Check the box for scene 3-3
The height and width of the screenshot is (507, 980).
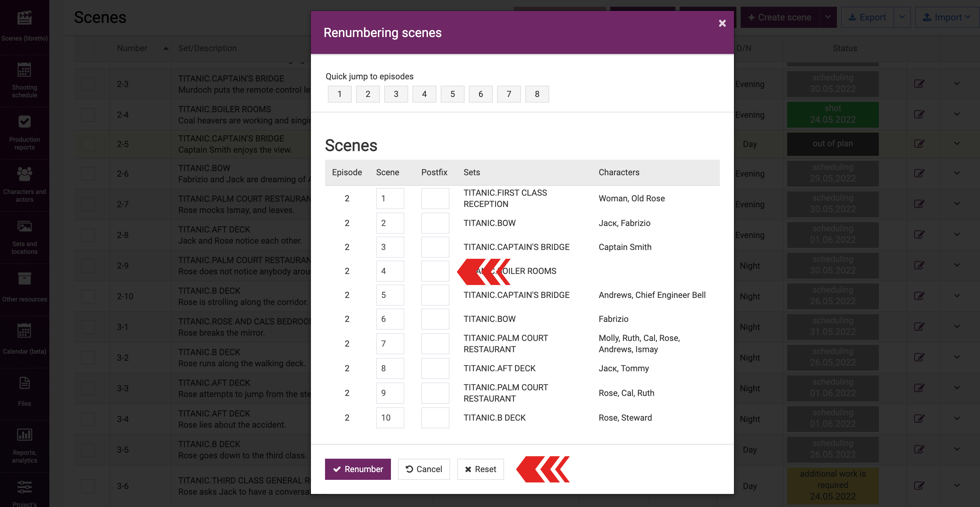click(x=88, y=389)
